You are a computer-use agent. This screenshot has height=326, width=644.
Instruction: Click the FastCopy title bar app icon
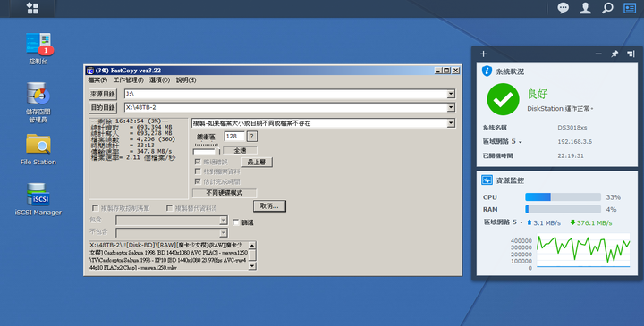click(x=90, y=71)
